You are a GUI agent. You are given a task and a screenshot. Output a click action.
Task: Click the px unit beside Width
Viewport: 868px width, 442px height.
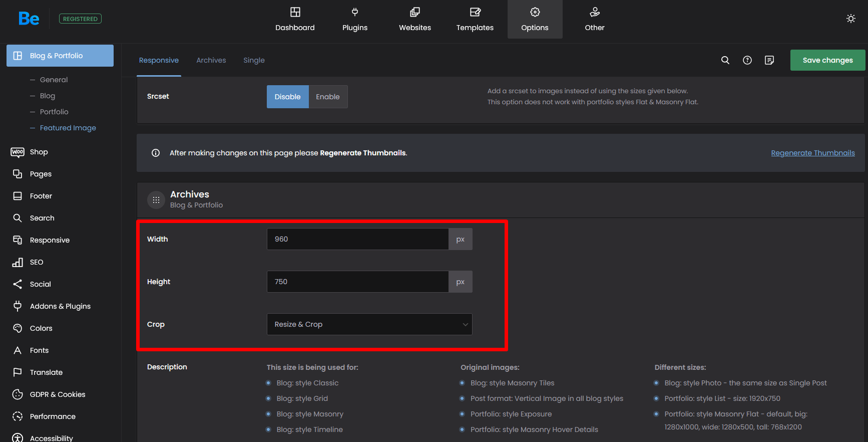tap(461, 239)
